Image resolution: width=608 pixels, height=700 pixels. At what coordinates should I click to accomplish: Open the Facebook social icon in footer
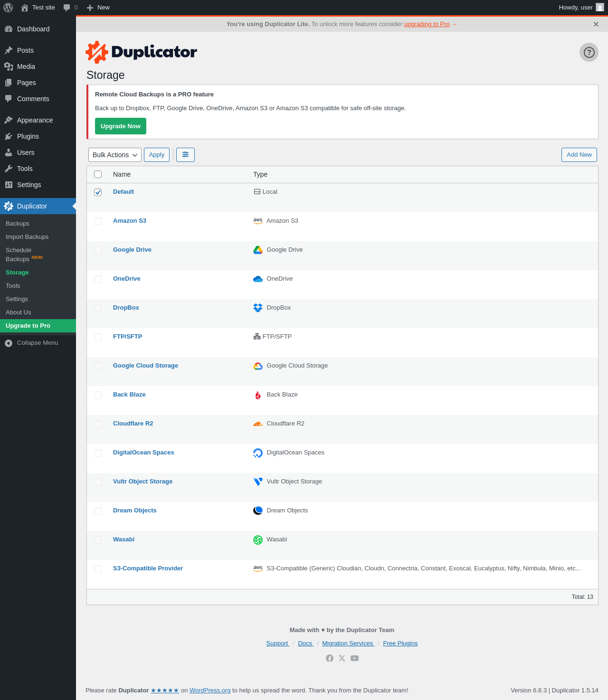click(330, 658)
